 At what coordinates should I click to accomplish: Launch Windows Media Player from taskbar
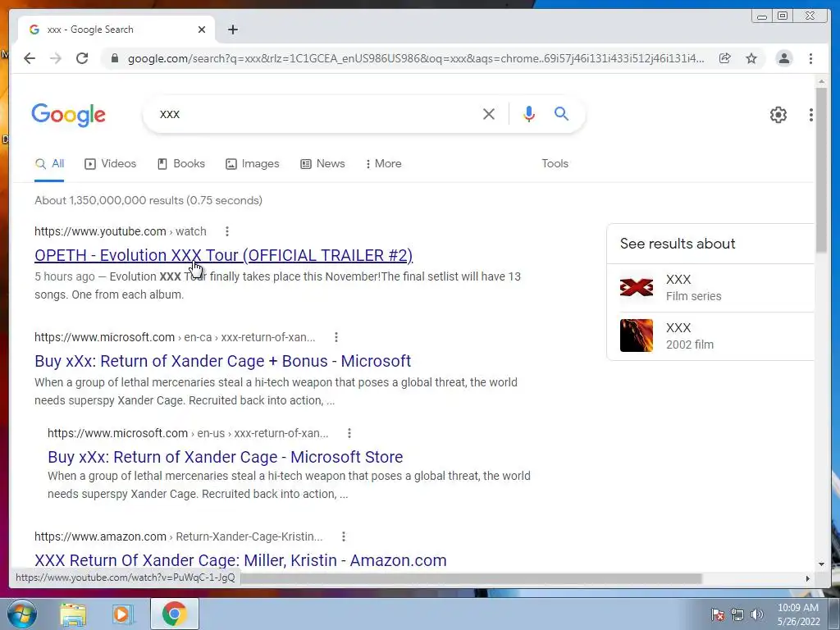point(122,614)
